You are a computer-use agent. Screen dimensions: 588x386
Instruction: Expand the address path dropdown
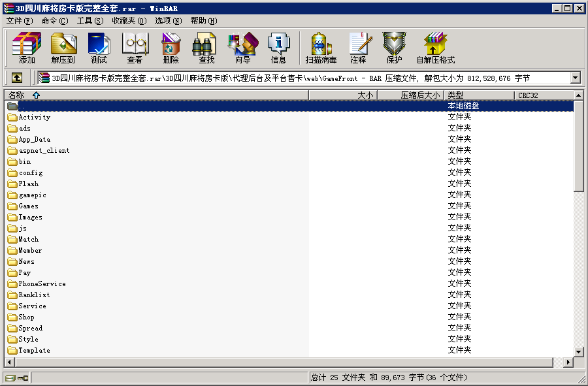click(575, 78)
